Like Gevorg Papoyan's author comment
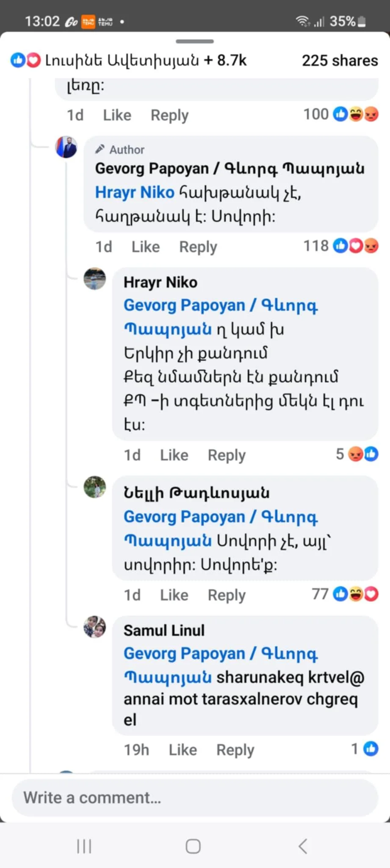 (146, 247)
